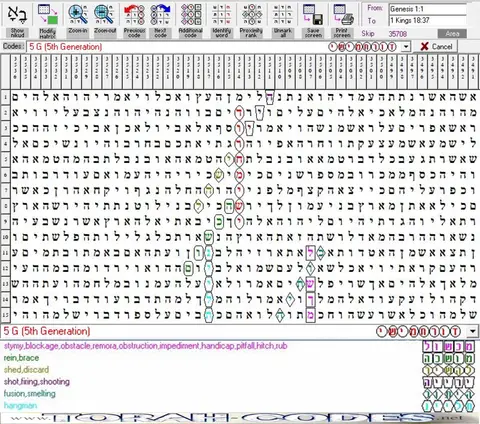Click the Skip value 35708

pyautogui.click(x=398, y=34)
